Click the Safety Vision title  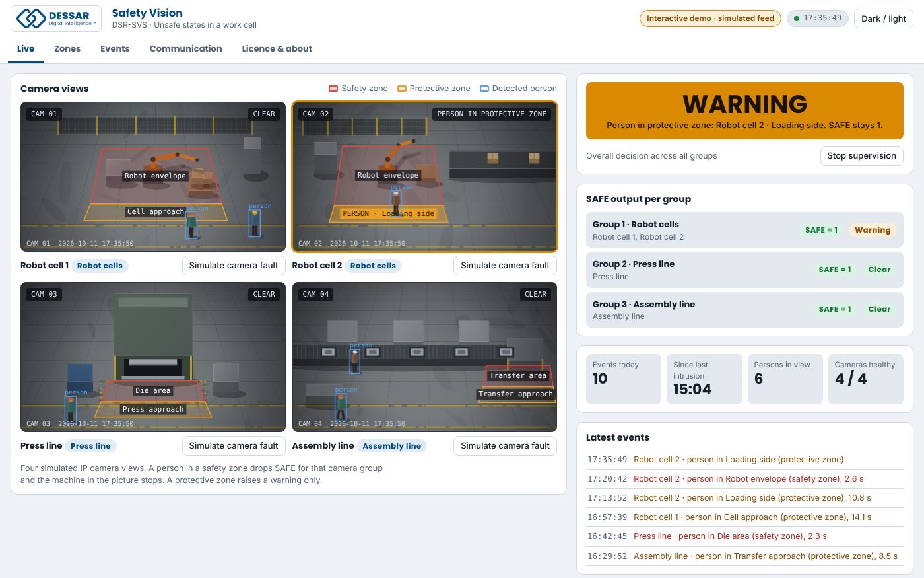point(147,13)
